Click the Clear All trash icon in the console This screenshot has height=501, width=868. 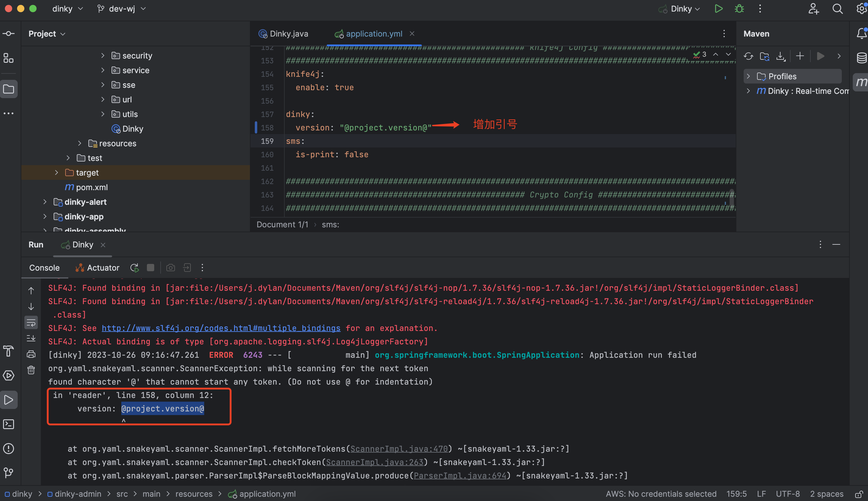click(x=31, y=370)
